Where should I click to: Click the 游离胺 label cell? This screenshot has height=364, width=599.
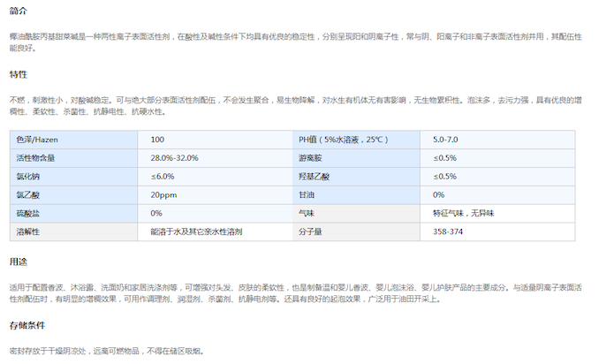tap(356, 158)
